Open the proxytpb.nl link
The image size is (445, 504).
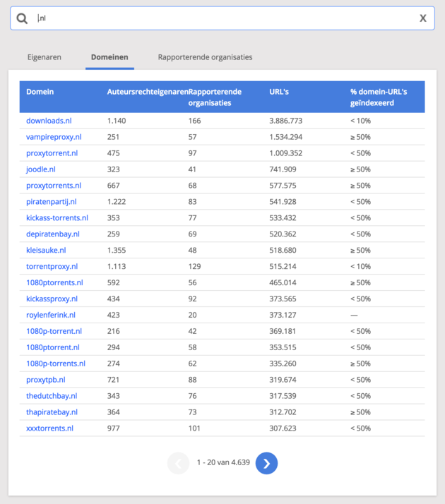pos(46,380)
